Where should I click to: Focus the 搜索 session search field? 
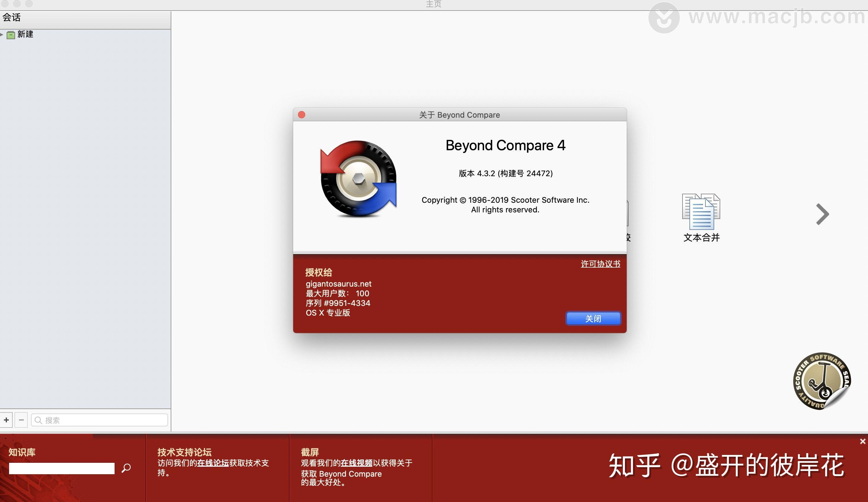point(100,420)
